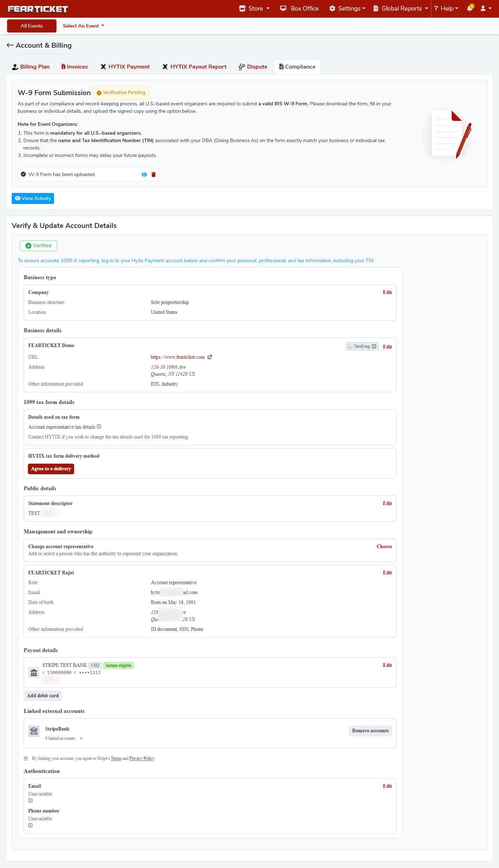499x868 pixels.
Task: Click the '6 linked accounts' text
Action: click(60, 738)
